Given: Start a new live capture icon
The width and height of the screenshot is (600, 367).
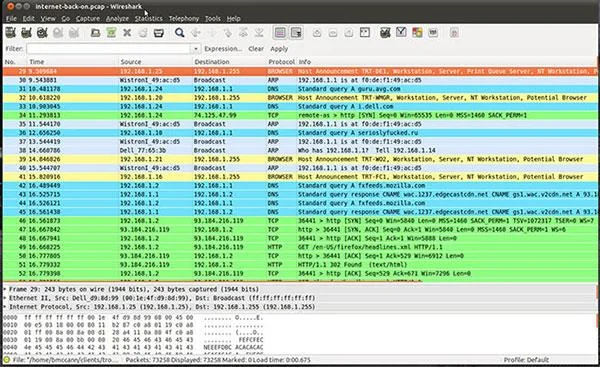Looking at the screenshot, I should pyautogui.click(x=42, y=33).
